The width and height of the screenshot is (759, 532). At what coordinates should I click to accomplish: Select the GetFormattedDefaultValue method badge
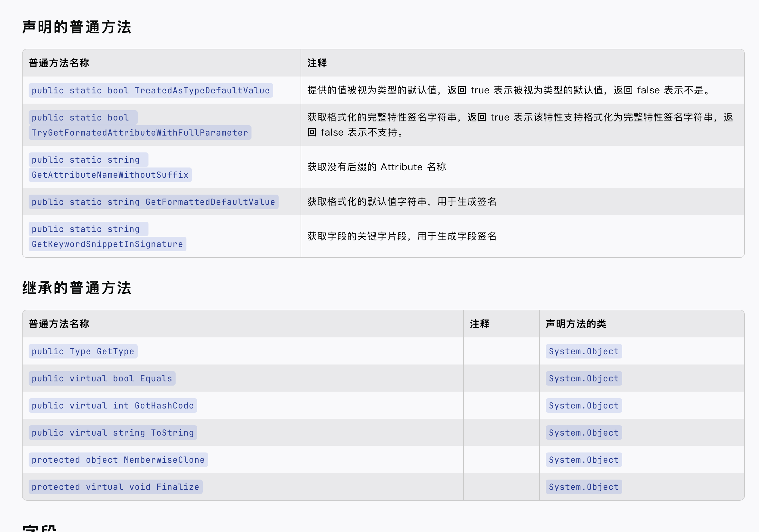pyautogui.click(x=153, y=202)
